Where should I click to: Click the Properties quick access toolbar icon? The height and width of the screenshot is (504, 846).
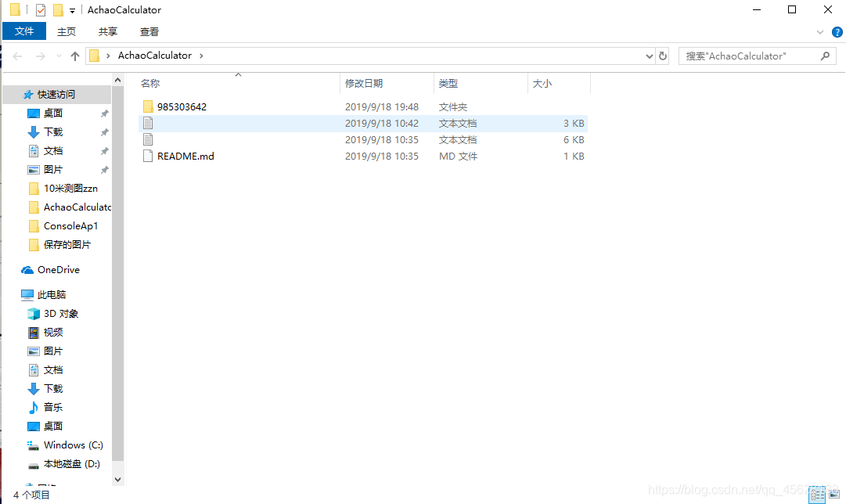(41, 9)
